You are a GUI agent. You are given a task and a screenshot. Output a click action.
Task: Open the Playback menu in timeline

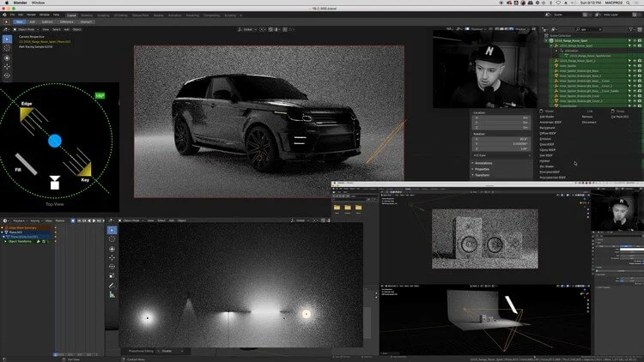[x=19, y=220]
